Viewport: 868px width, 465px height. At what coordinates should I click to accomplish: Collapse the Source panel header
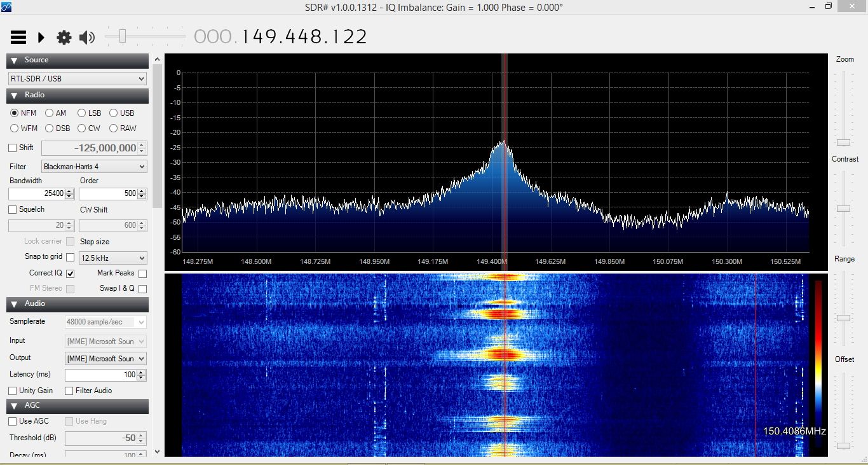pos(78,60)
